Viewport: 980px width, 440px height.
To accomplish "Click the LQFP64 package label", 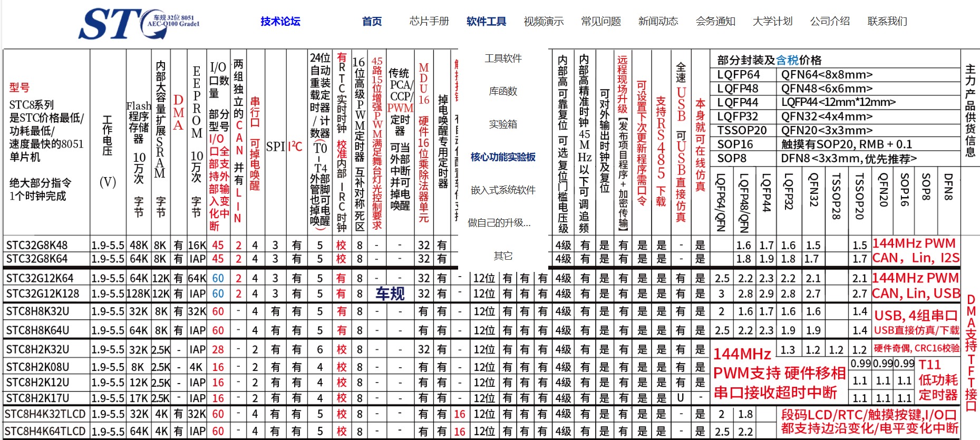I will pyautogui.click(x=738, y=74).
